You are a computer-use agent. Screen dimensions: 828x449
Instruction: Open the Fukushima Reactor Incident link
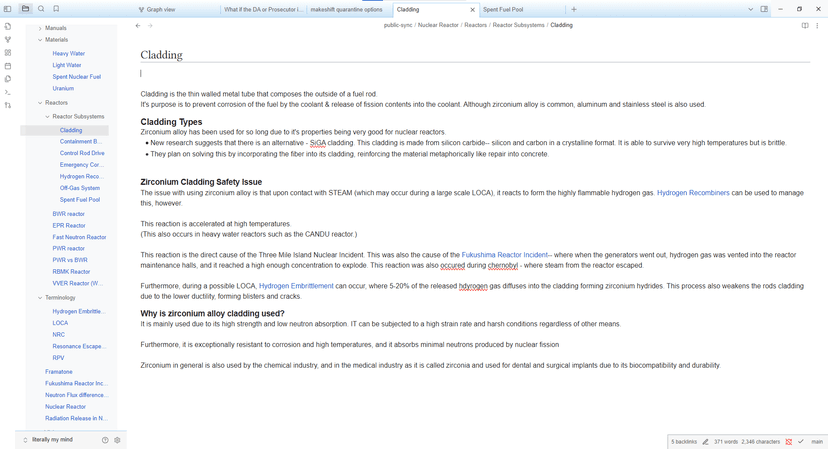pyautogui.click(x=505, y=255)
